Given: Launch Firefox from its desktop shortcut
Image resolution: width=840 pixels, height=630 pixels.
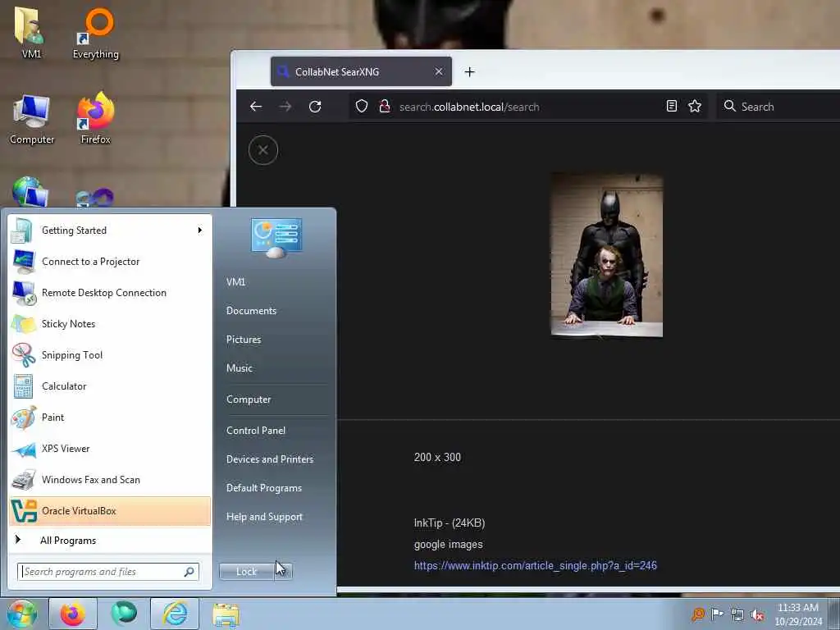Looking at the screenshot, I should pyautogui.click(x=95, y=118).
